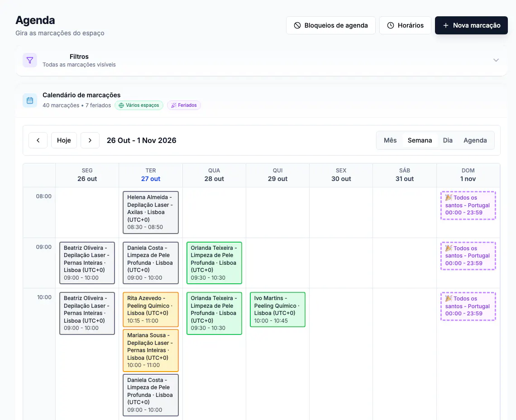Open Orlanda Teixeira appointment in 09:00 row

214,263
